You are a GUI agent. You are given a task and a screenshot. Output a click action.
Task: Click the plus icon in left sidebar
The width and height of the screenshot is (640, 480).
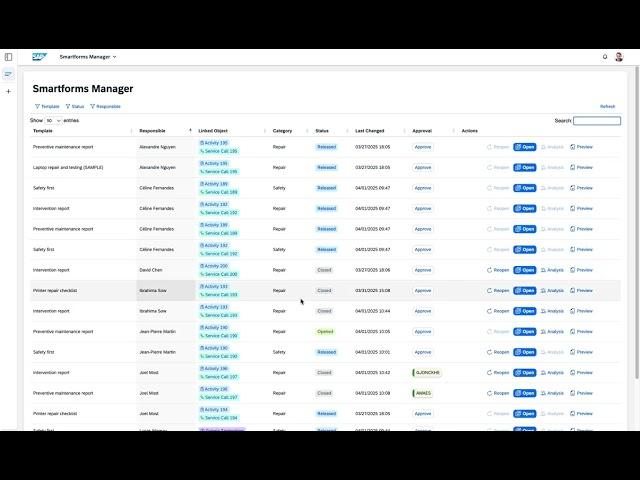click(9, 91)
